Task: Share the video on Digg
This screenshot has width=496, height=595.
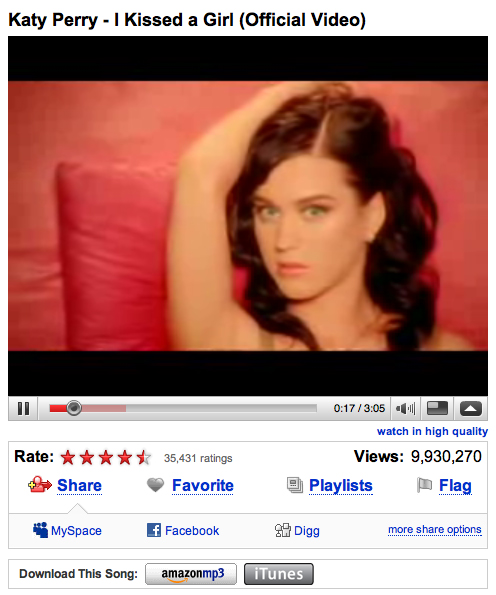Action: click(297, 530)
